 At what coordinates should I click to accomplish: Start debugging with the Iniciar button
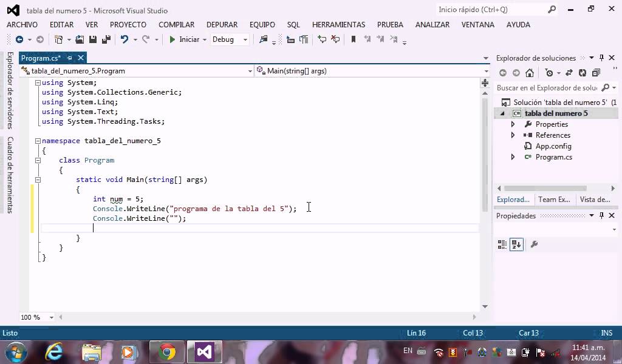click(185, 39)
